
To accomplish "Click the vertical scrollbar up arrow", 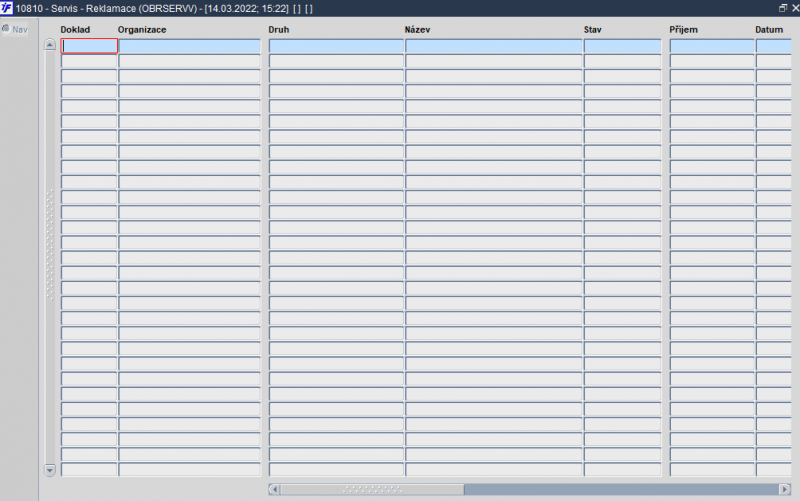I will [x=50, y=45].
